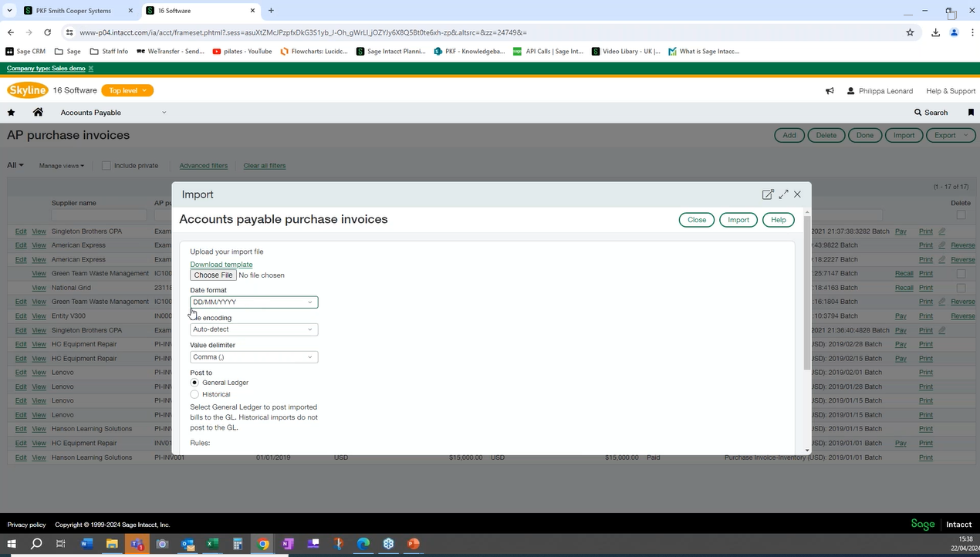Click Recall link for National Grid row

click(904, 288)
